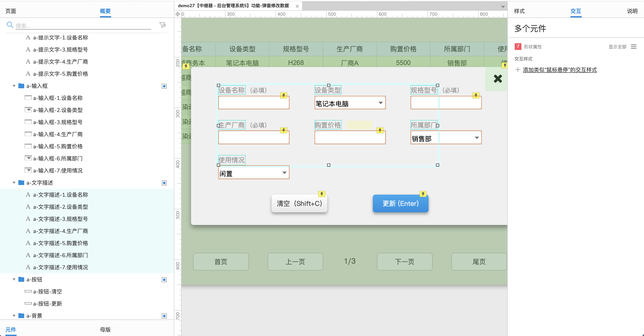Click droplist icon of a-输入框-2.设备类型
Viewport: 644px width, 336px height.
coord(28,110)
